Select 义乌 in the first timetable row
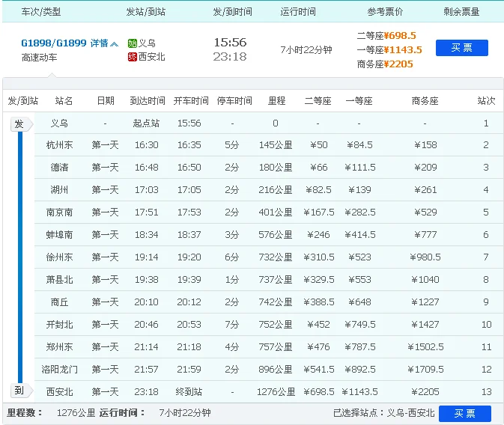The width and height of the screenshot is (504, 425). point(59,123)
